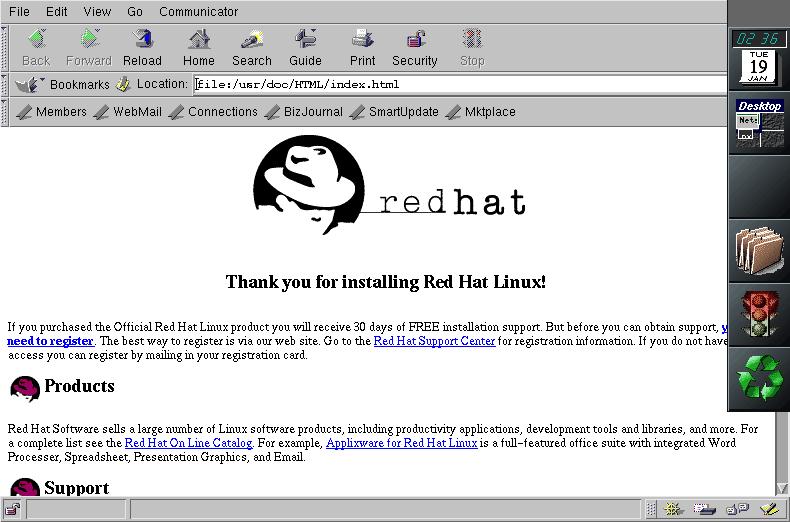Click the red hat icon beside Products

click(x=25, y=388)
